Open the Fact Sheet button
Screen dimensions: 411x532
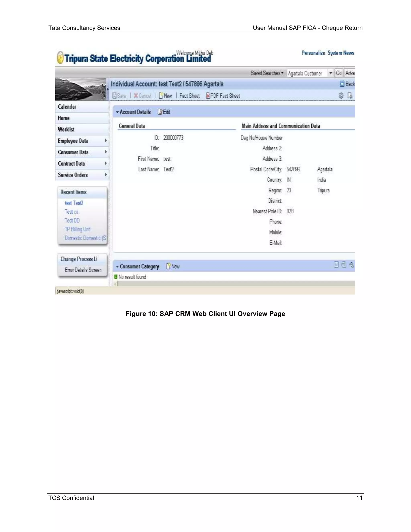pos(189,96)
